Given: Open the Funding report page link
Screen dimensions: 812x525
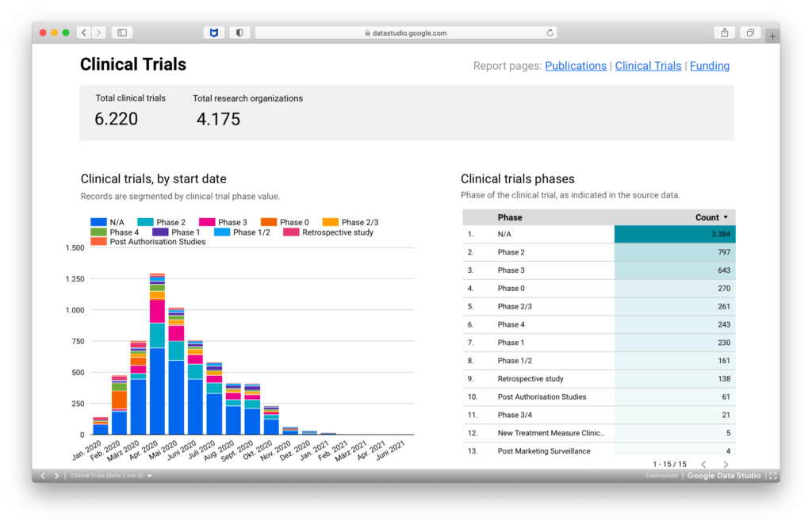Looking at the screenshot, I should (x=710, y=66).
